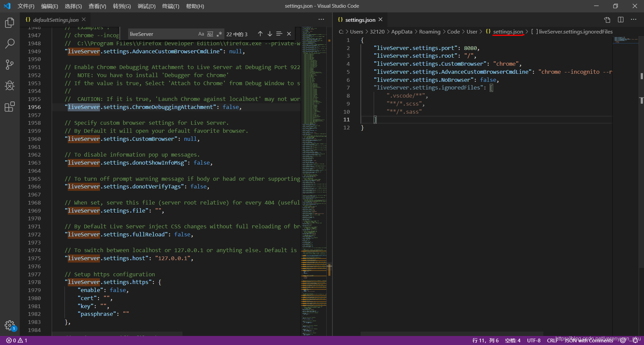Toggle Match Case in find widget
The height and width of the screenshot is (345, 644).
(x=201, y=34)
